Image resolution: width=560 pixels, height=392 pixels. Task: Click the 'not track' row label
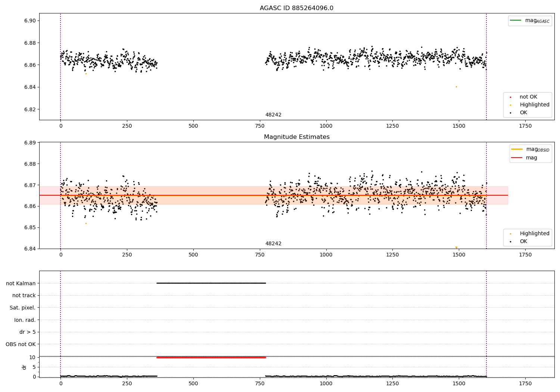pyautogui.click(x=24, y=296)
